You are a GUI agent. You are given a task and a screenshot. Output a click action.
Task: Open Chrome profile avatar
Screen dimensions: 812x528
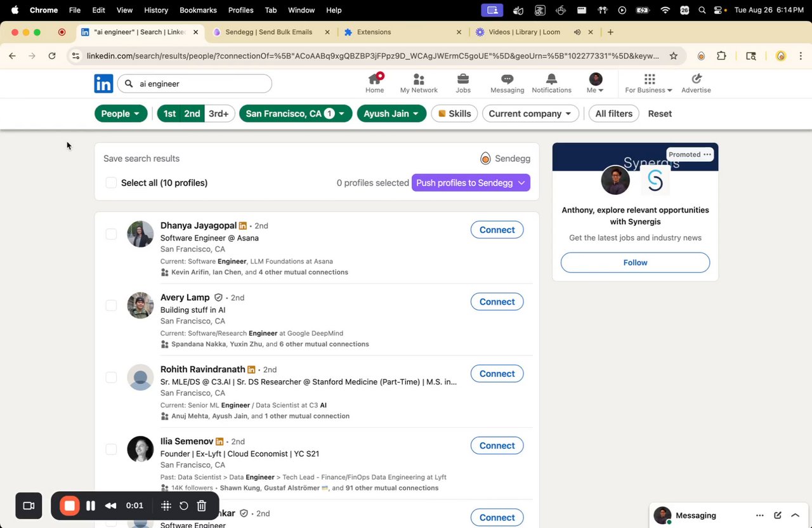[781, 56]
